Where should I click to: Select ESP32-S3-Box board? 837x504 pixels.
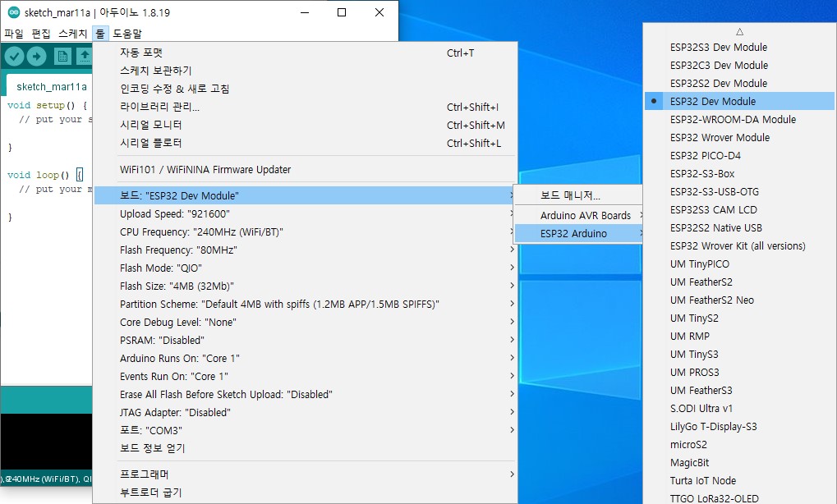click(739, 174)
